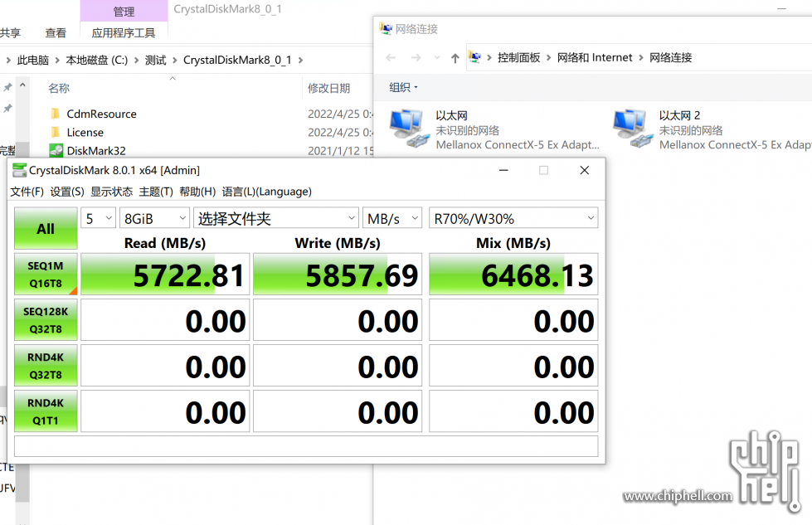Click the lower pin icon in Explorer sidebar
The image size is (812, 525).
point(7,108)
